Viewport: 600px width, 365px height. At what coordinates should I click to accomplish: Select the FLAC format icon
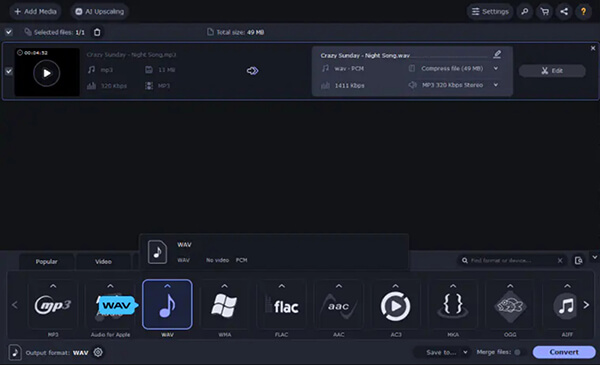point(282,306)
